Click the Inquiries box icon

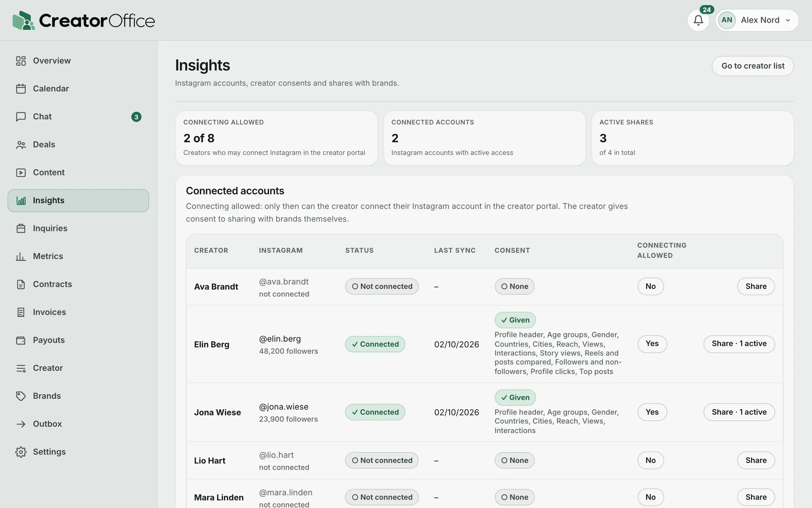click(x=21, y=229)
